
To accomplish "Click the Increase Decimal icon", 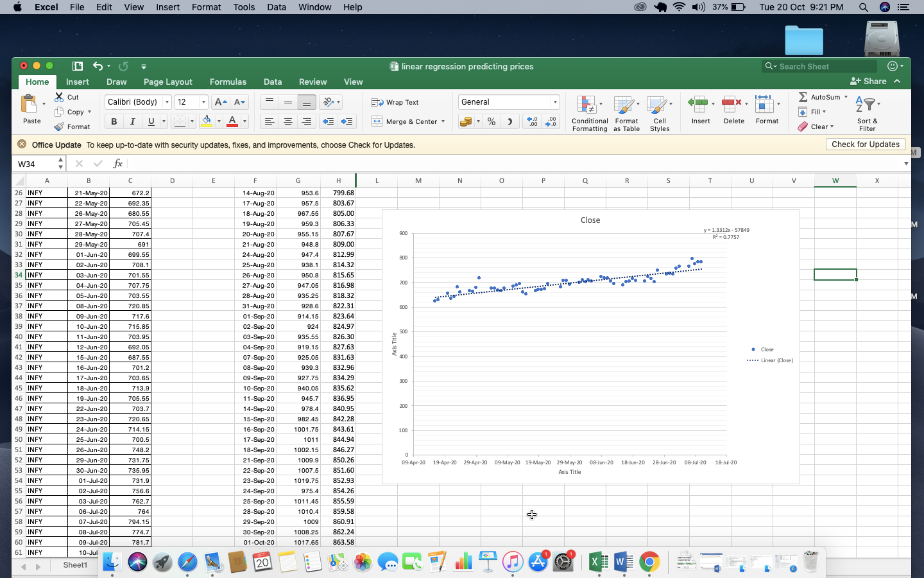I will (x=532, y=121).
